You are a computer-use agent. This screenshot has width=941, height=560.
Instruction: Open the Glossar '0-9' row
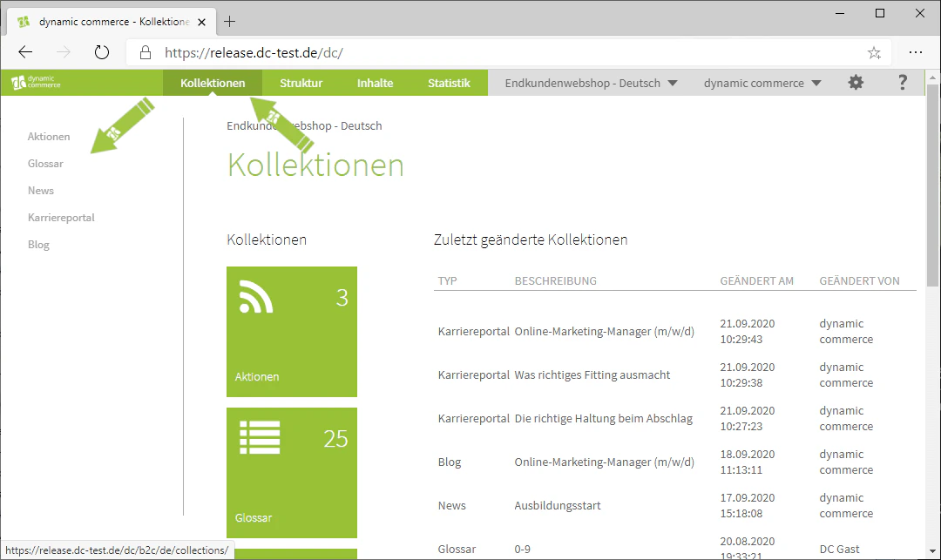674,549
